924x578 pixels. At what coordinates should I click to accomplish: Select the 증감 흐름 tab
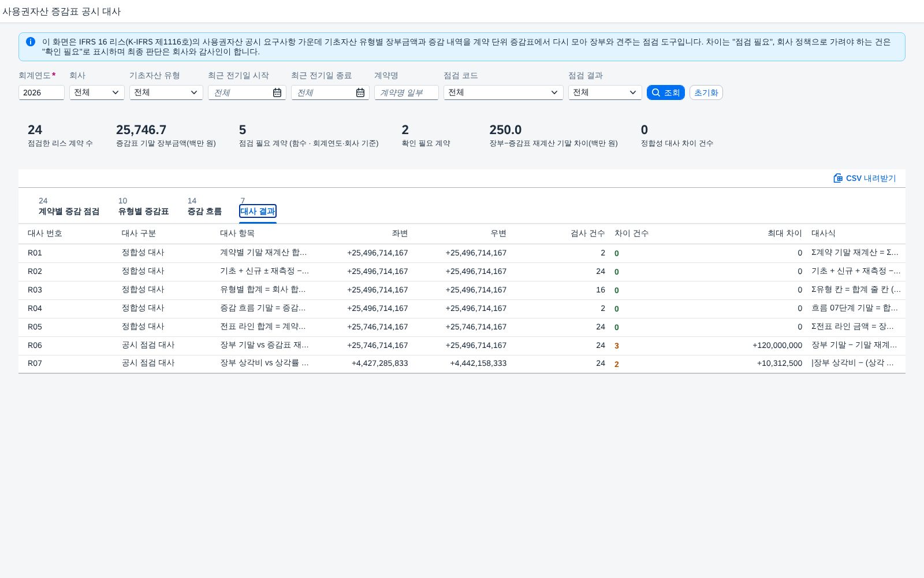pyautogui.click(x=204, y=211)
